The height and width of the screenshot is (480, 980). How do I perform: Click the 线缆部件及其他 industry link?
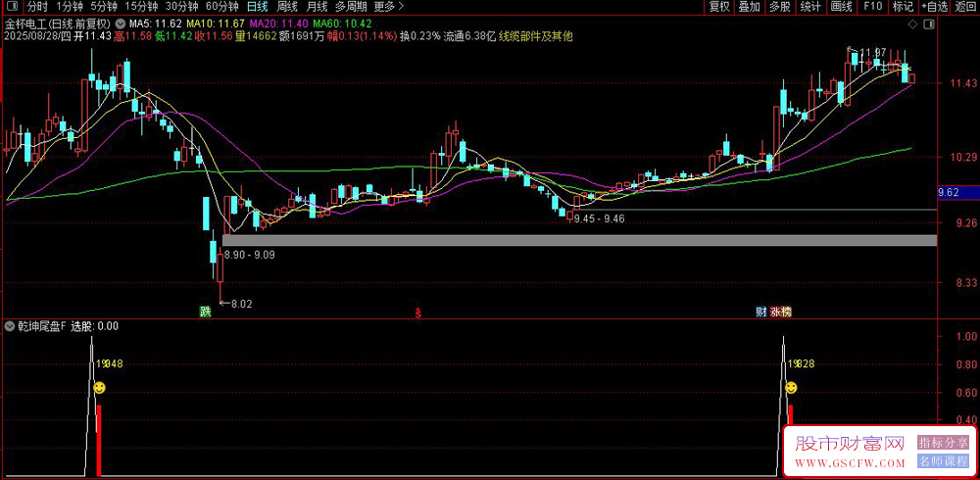pyautogui.click(x=536, y=36)
